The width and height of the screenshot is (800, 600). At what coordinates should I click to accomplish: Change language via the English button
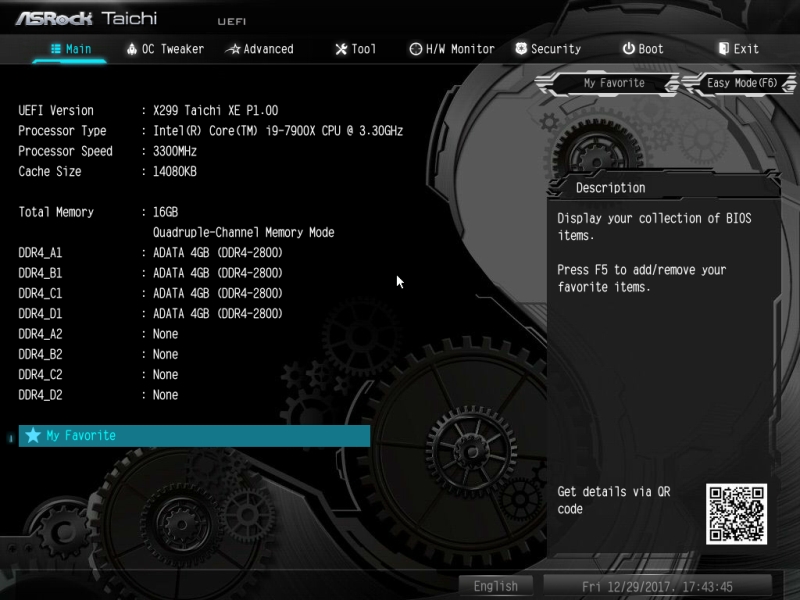pos(495,586)
